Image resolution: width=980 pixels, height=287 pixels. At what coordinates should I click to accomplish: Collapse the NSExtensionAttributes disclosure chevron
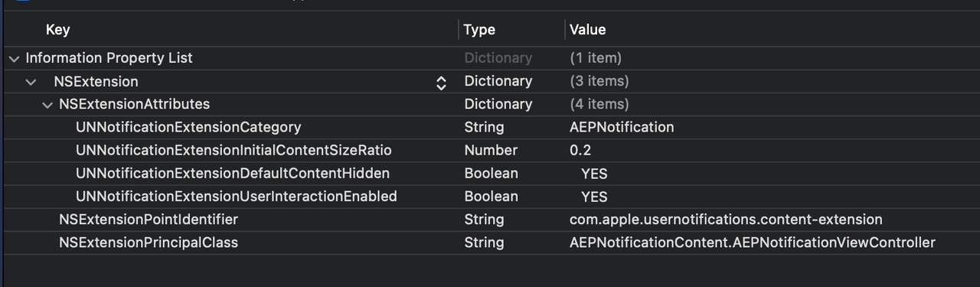coord(47,104)
